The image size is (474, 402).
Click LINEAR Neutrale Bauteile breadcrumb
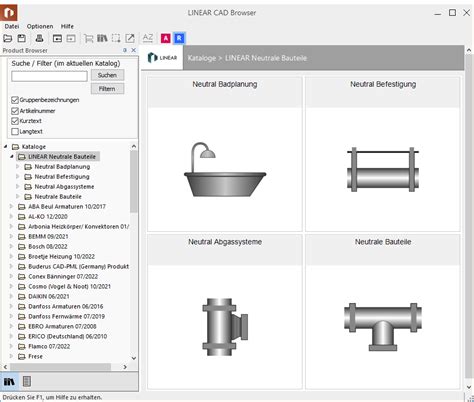pyautogui.click(x=266, y=58)
